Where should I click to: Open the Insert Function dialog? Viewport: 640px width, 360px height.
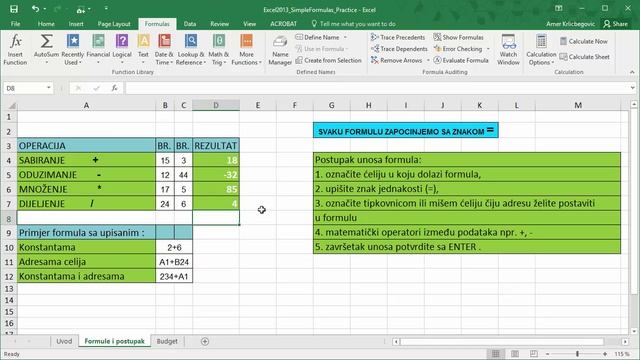pyautogui.click(x=15, y=49)
